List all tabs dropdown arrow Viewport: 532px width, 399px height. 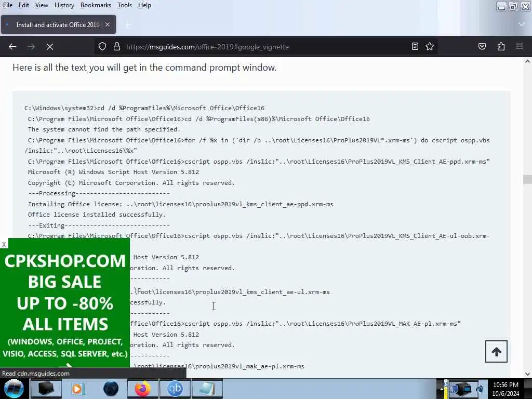522,24
